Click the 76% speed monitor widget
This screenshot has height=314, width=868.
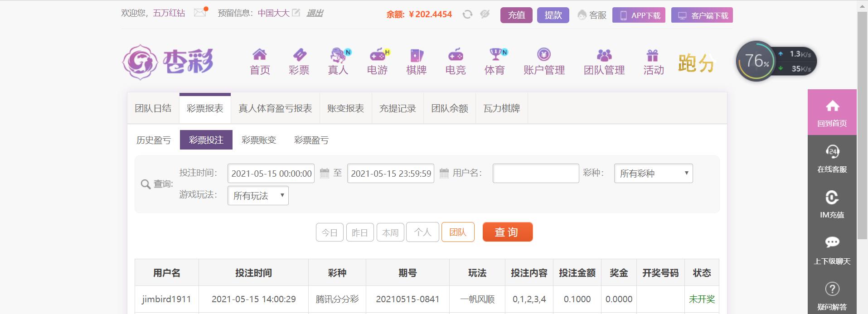776,61
